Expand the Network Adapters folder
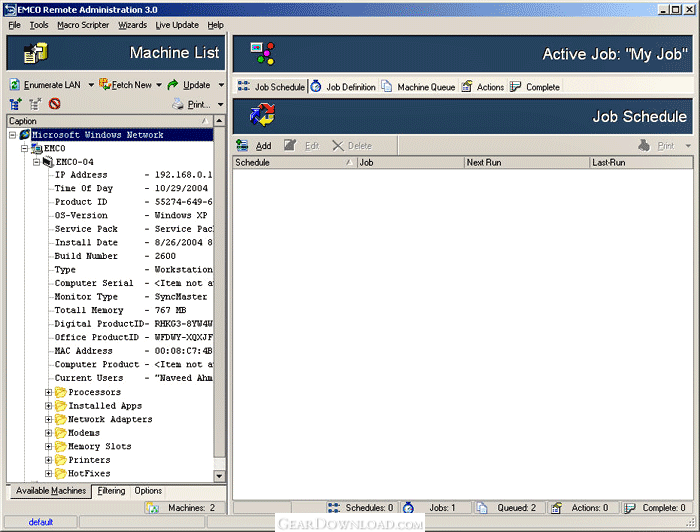The height and width of the screenshot is (532, 700). tap(49, 419)
